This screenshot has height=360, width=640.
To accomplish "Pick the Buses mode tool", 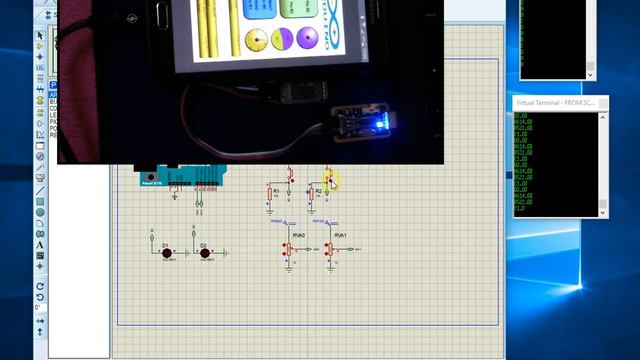I will coord(40,89).
